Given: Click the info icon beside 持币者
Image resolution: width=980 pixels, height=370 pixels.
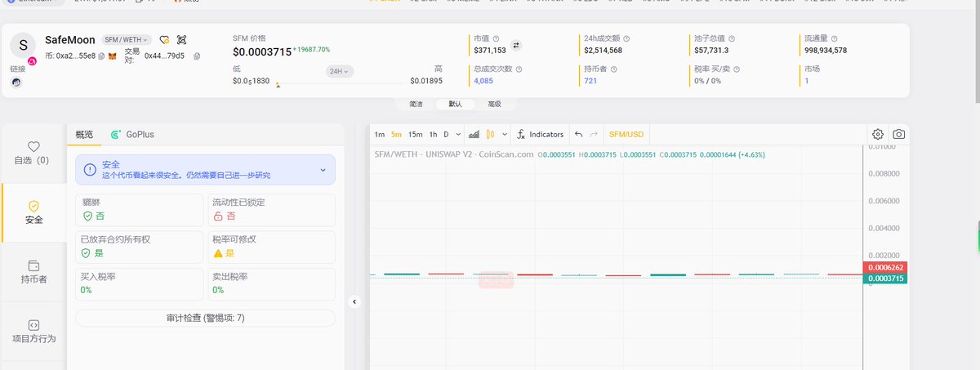Looking at the screenshot, I should 612,69.
